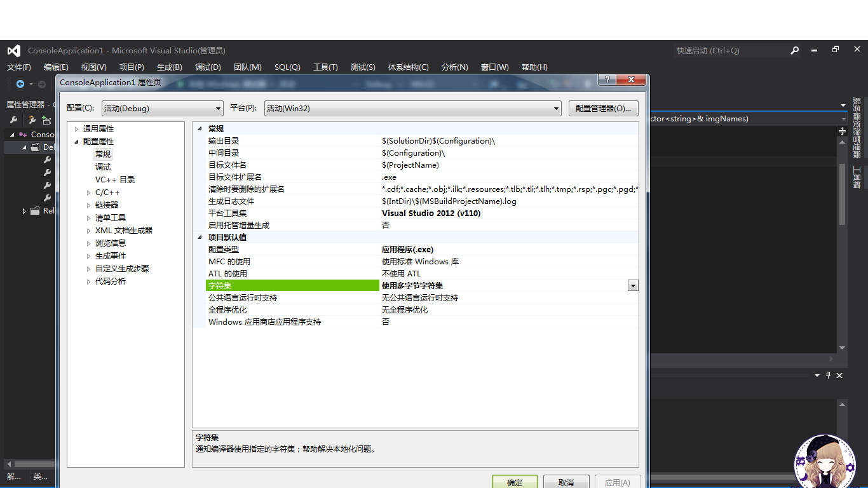Select the 调试 tree item
The height and width of the screenshot is (488, 868).
[x=103, y=167]
